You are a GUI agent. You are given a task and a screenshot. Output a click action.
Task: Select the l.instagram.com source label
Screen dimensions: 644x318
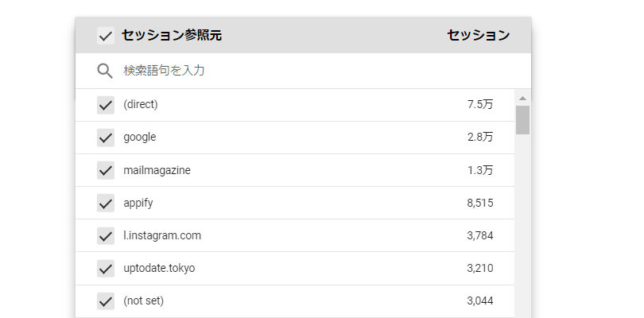tap(162, 235)
